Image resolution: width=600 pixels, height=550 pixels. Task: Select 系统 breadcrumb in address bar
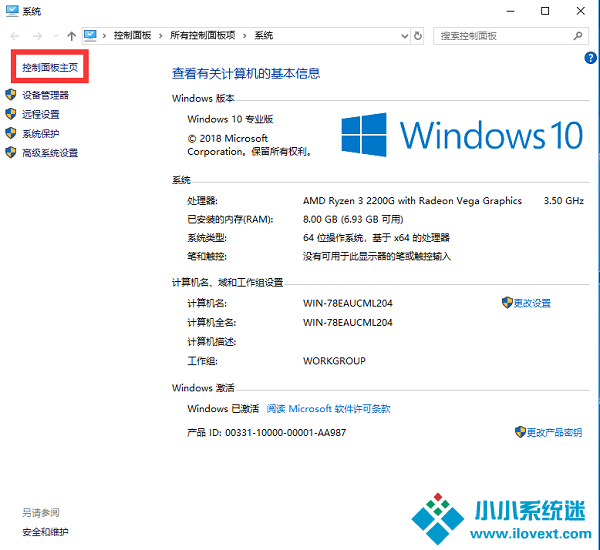(264, 36)
